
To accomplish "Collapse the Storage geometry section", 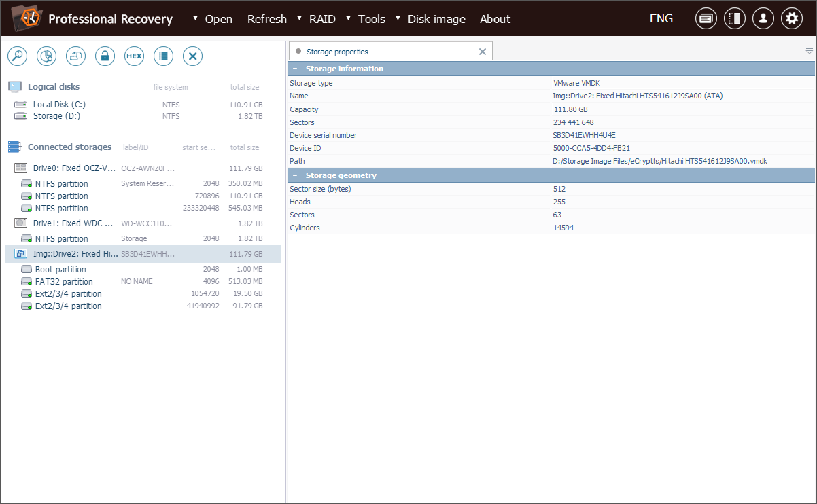I will [295, 175].
